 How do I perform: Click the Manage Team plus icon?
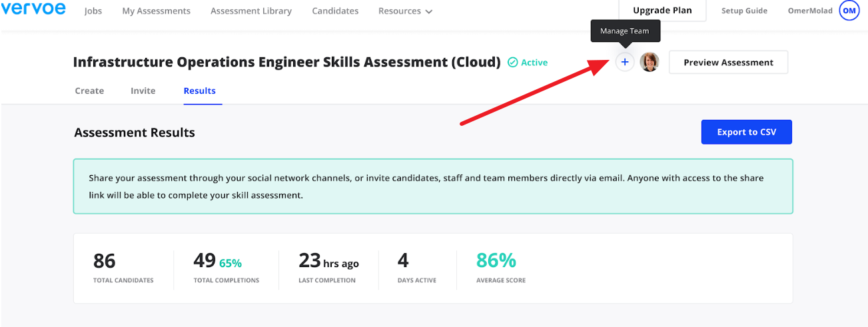624,62
